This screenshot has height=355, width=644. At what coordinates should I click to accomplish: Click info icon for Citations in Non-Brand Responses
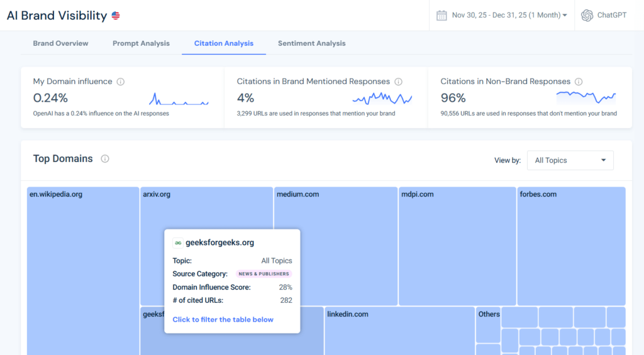point(579,82)
